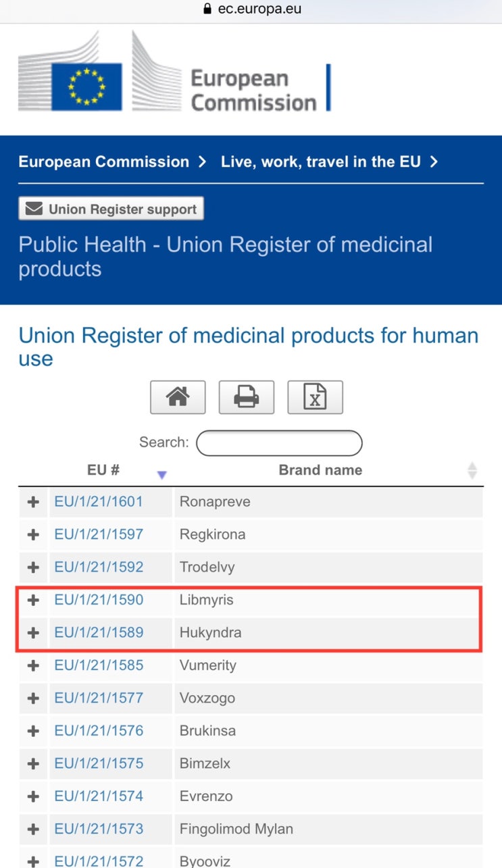Expand the Fingolimod Mylan row
The height and width of the screenshot is (868, 502).
tap(33, 829)
